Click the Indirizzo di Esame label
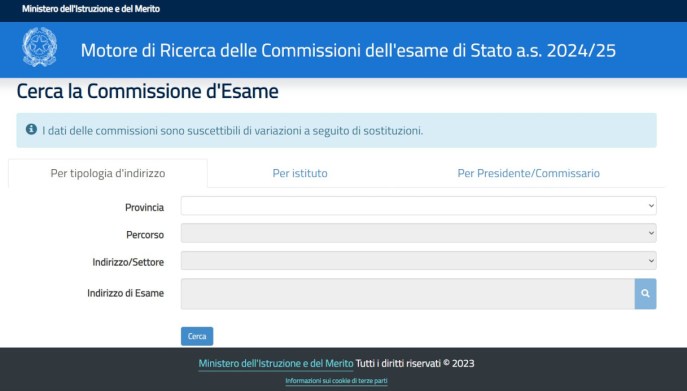This screenshot has height=391, width=687. (125, 293)
